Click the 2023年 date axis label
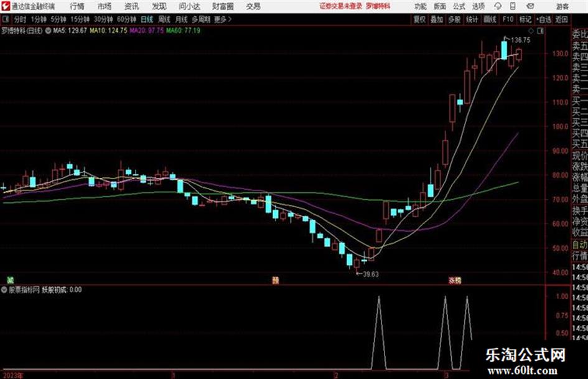This screenshot has width=588, height=379. coord(12,375)
